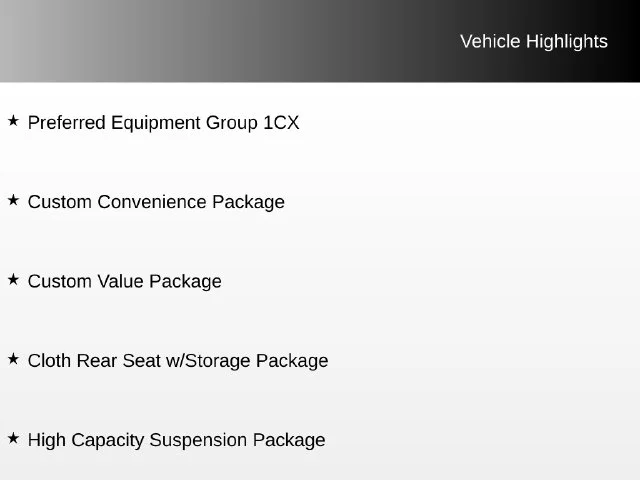The width and height of the screenshot is (640, 480).
Task: Click the star bullet next to Custom Value Package
Action: click(x=13, y=280)
